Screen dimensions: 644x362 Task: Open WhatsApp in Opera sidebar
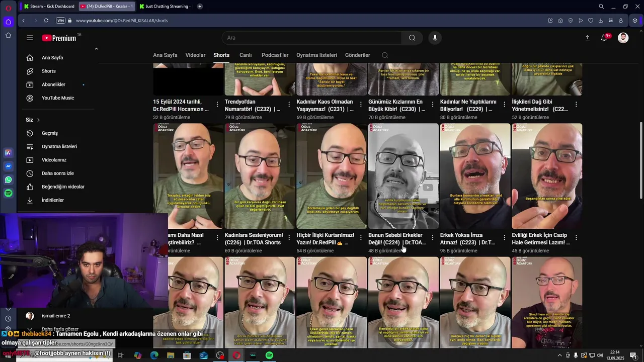tap(9, 179)
